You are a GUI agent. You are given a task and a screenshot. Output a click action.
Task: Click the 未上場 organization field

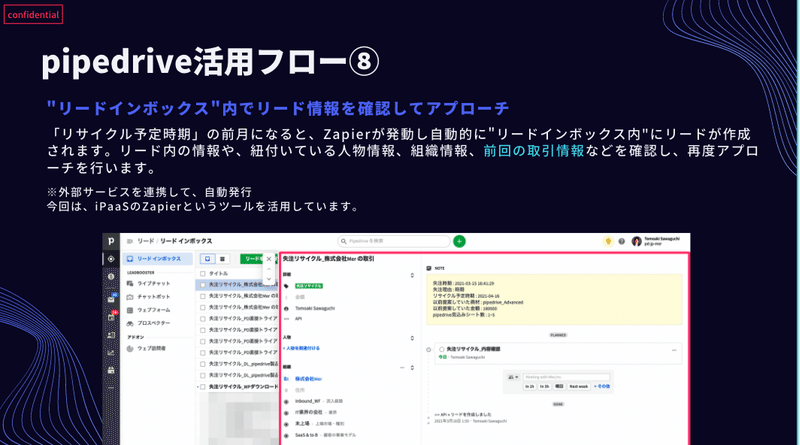pyautogui.click(x=319, y=424)
